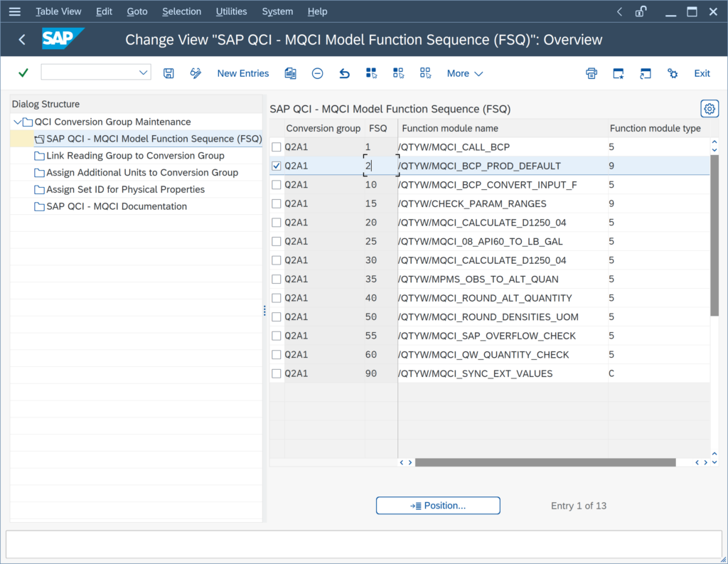Image resolution: width=728 pixels, height=564 pixels.
Task: Open the Edit menu
Action: click(104, 11)
